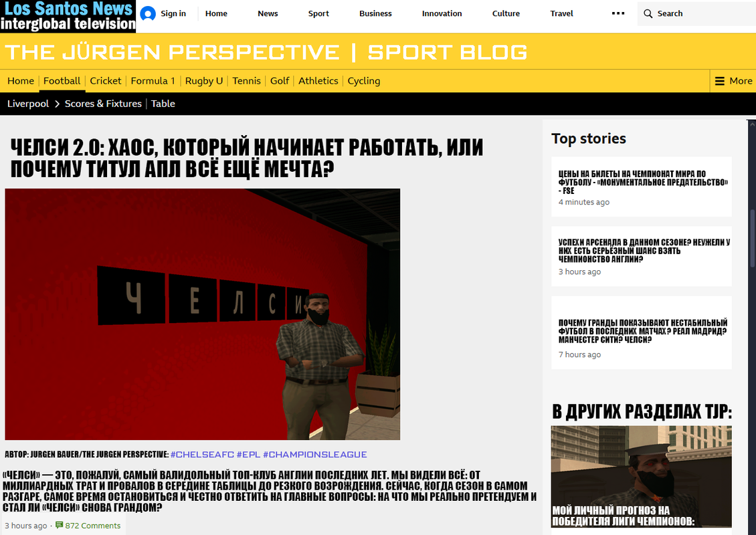Click The Jürgen Perspective Sport Blog banner
The height and width of the screenshot is (535, 756).
point(266,52)
